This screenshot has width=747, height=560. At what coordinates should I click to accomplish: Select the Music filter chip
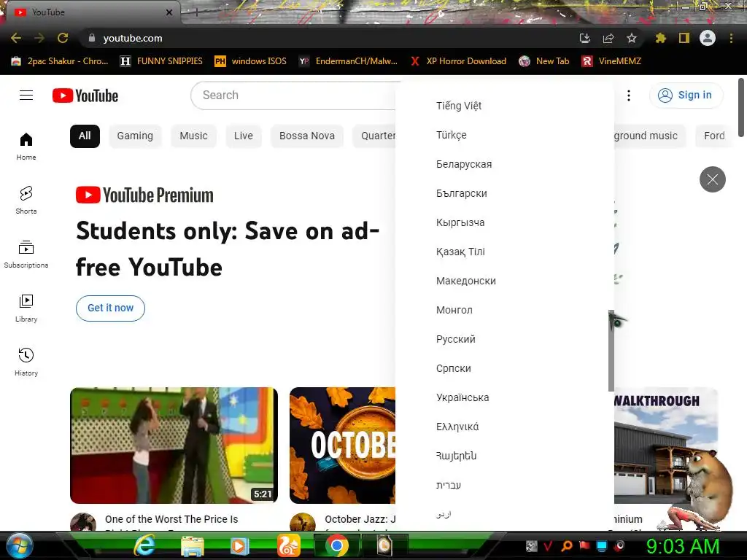pos(193,136)
